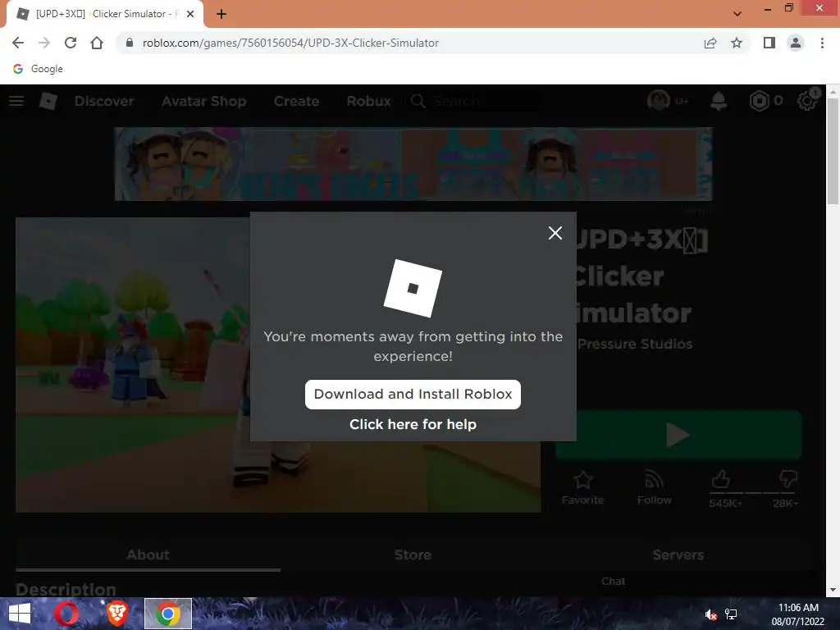The width and height of the screenshot is (840, 630).
Task: Switch to the About tab
Action: (148, 555)
